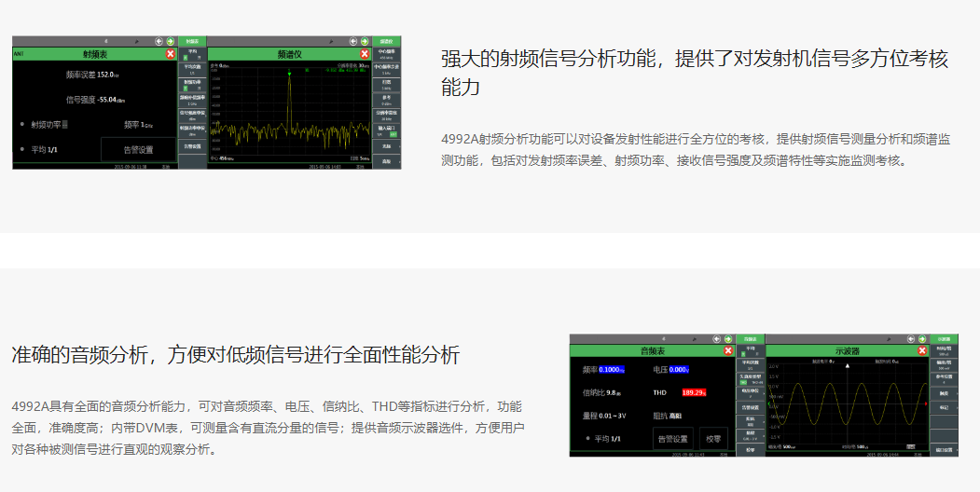Expand the 高级 submenu in the 频谱仪 side menu
980x492 pixels.
pos(386,160)
